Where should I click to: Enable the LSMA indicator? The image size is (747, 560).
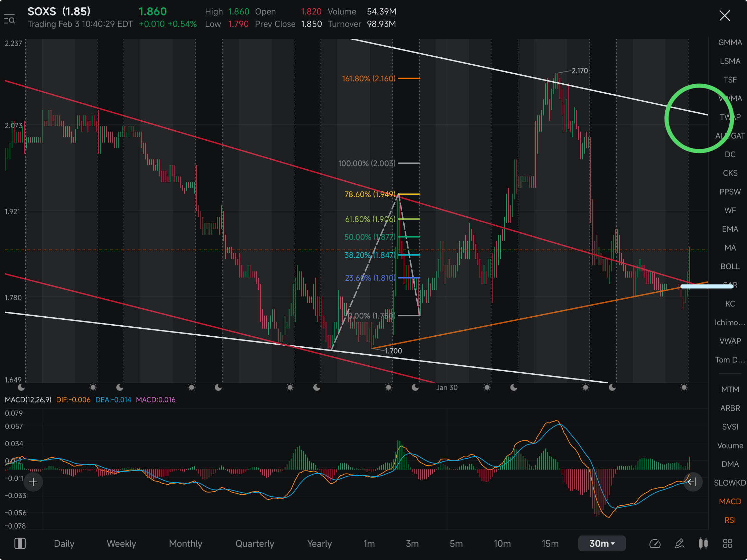[x=730, y=61]
